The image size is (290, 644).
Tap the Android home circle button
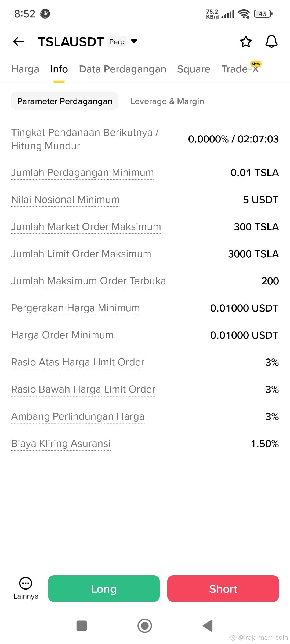pyautogui.click(x=145, y=625)
